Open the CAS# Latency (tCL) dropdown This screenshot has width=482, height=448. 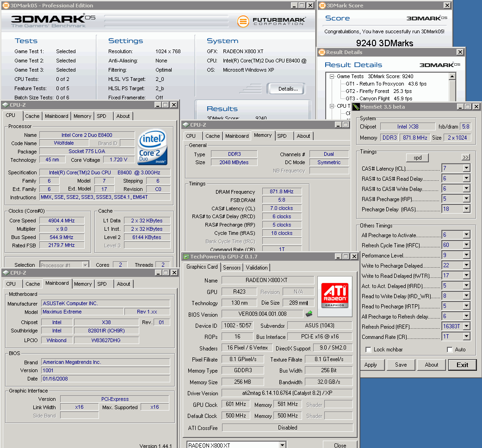tap(467, 168)
